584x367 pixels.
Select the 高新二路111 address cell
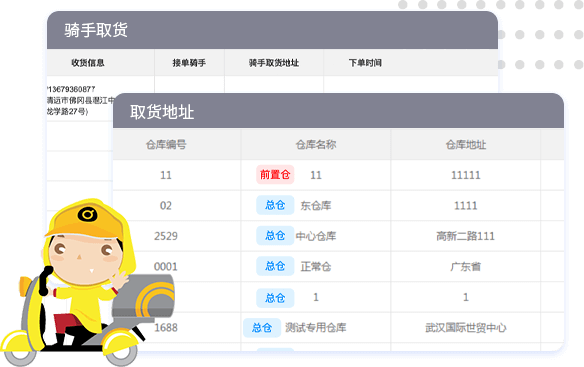(466, 236)
